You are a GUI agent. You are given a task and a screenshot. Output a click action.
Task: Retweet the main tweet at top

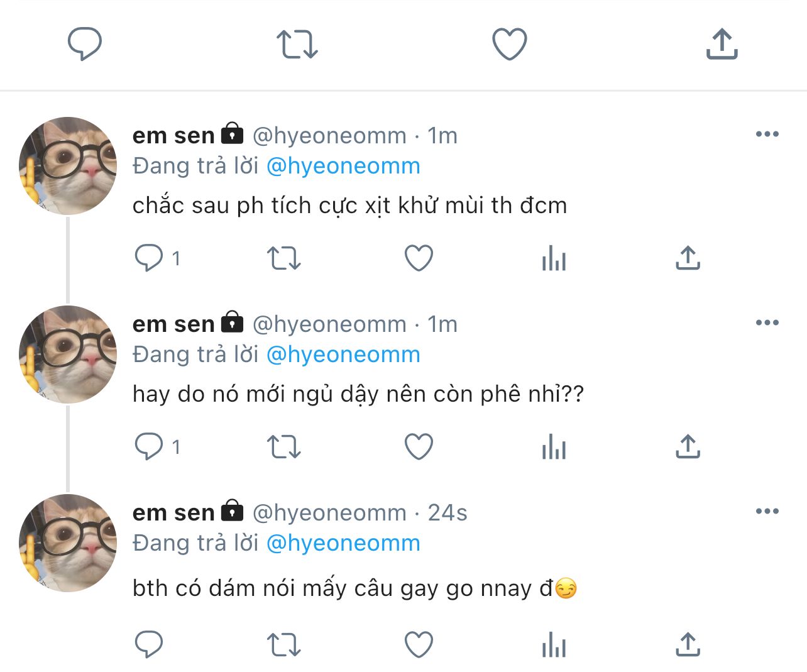297,44
